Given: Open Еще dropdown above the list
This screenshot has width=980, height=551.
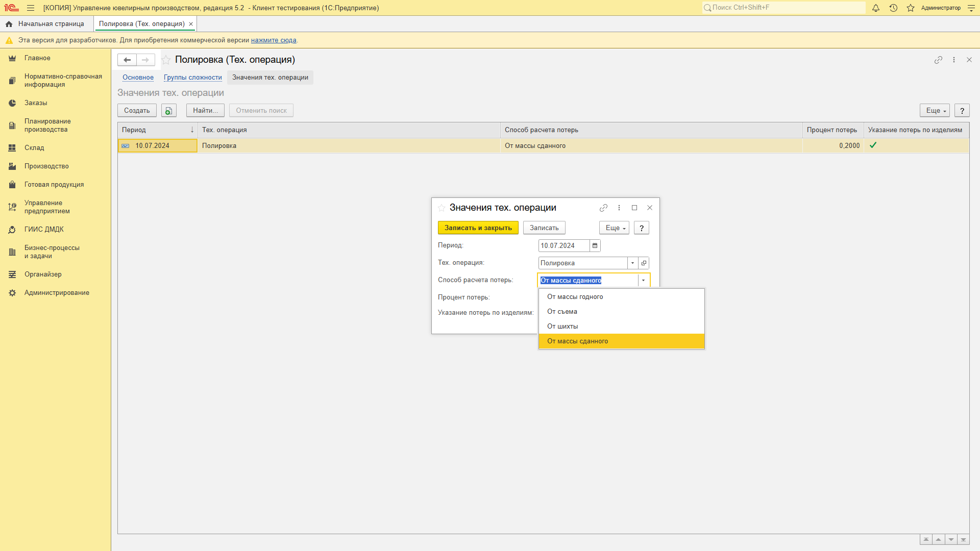Looking at the screenshot, I should coord(935,111).
